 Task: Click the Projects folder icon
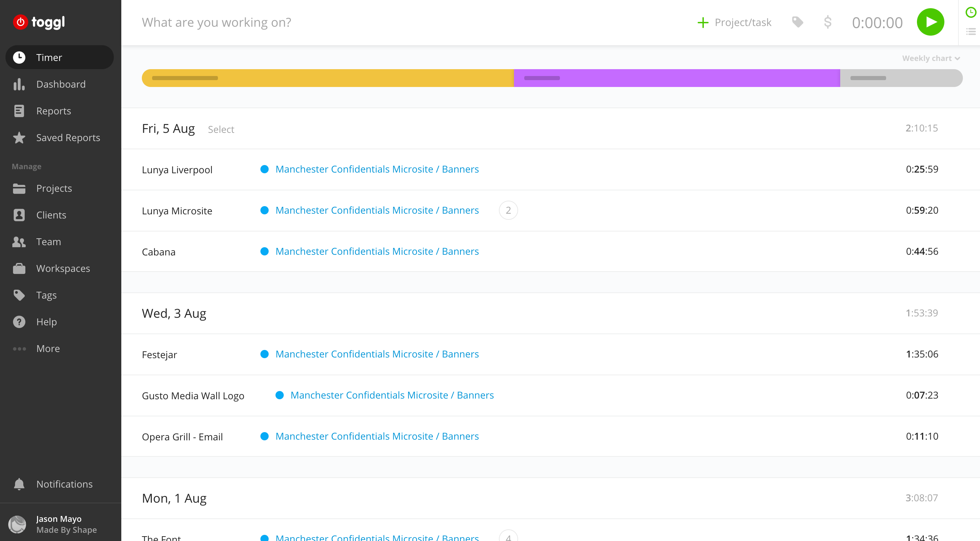19,189
